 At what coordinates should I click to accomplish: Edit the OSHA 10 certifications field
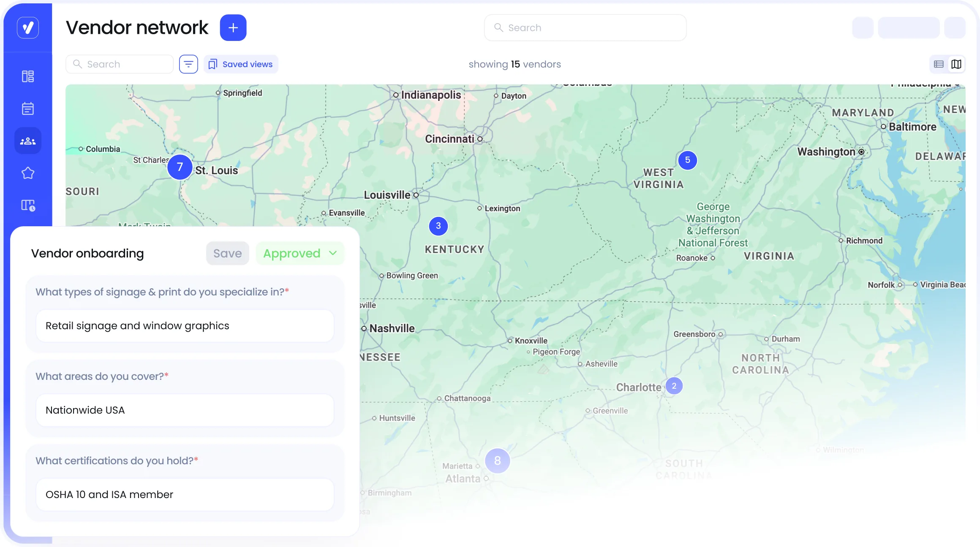point(185,495)
